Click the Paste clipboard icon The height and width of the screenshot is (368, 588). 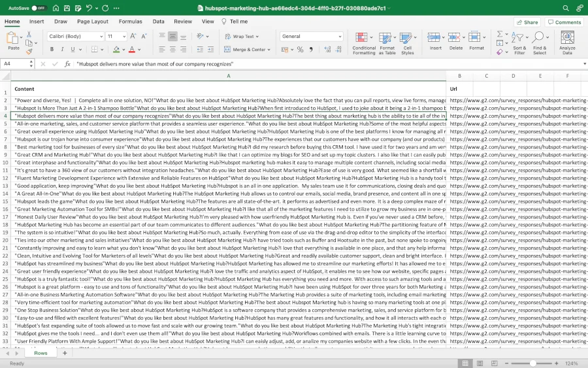click(12, 38)
